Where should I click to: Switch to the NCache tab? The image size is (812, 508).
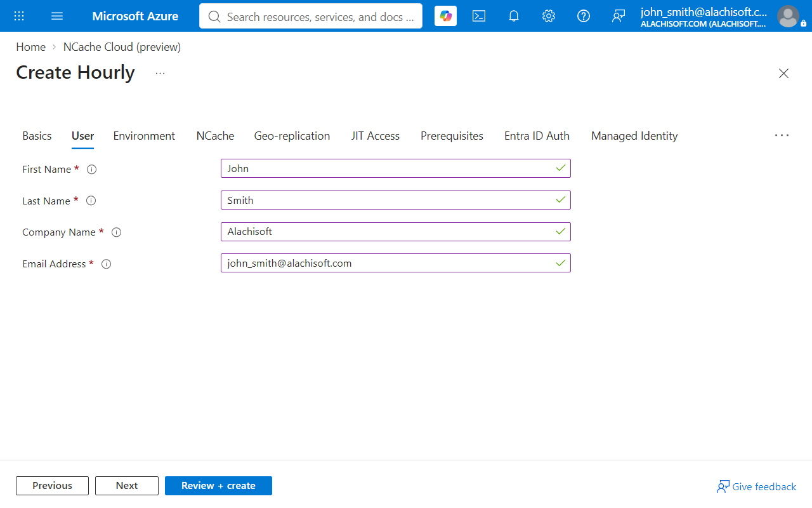click(215, 136)
